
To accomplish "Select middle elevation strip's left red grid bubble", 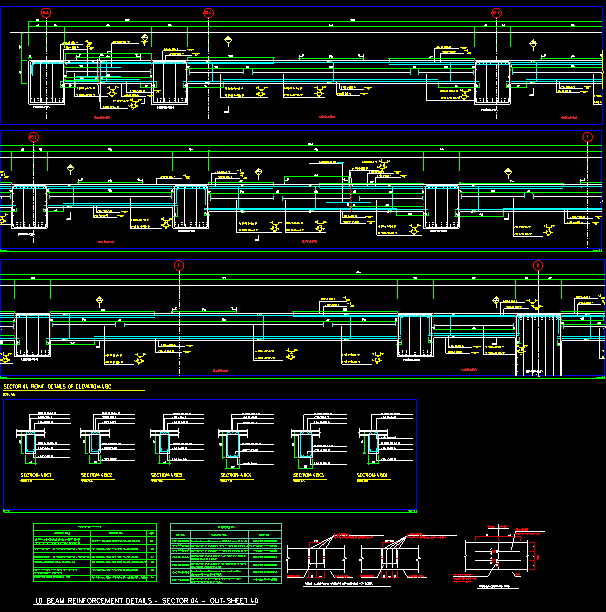I will click(34, 137).
